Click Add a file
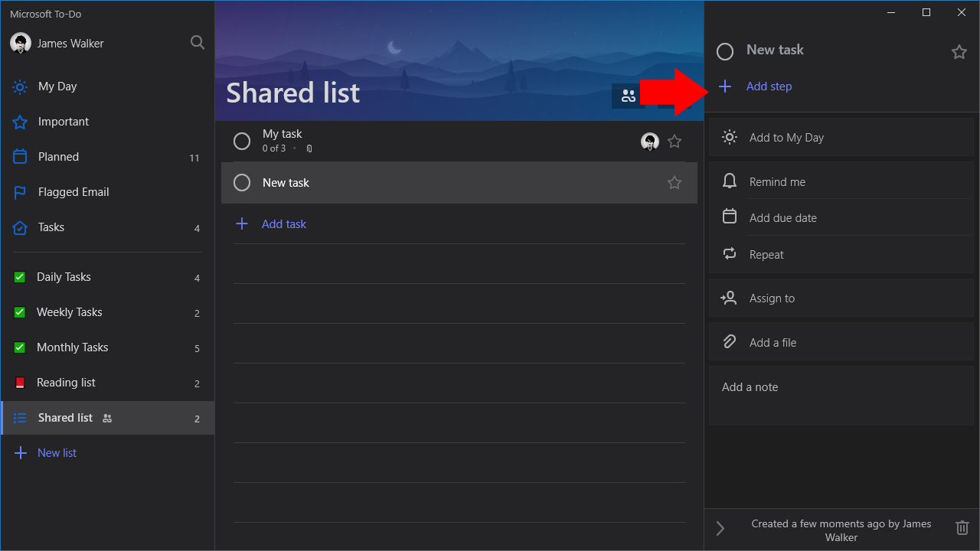The width and height of the screenshot is (980, 551). pos(842,343)
